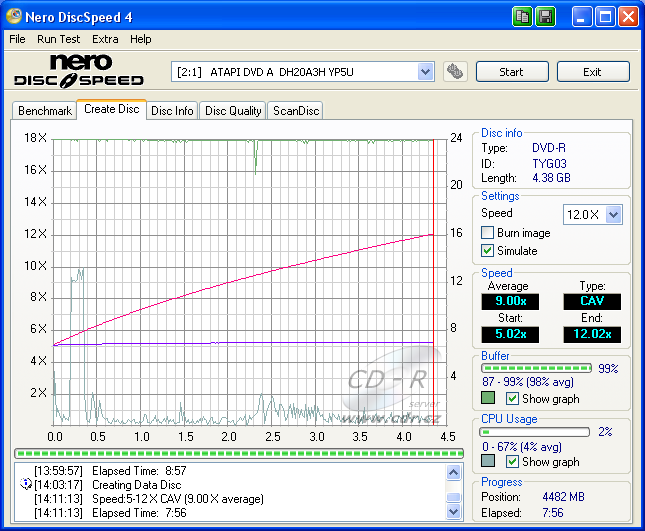Click the Nero DiscSpeed title bar app icon

tap(14, 16)
